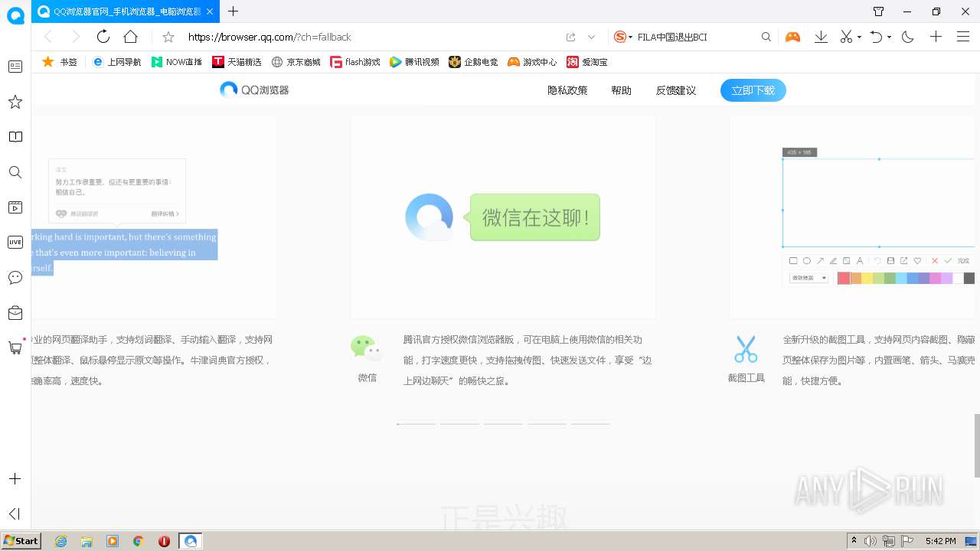This screenshot has height=551, width=980.
Task: Open the 爱淘宝 bookmark
Action: point(586,62)
